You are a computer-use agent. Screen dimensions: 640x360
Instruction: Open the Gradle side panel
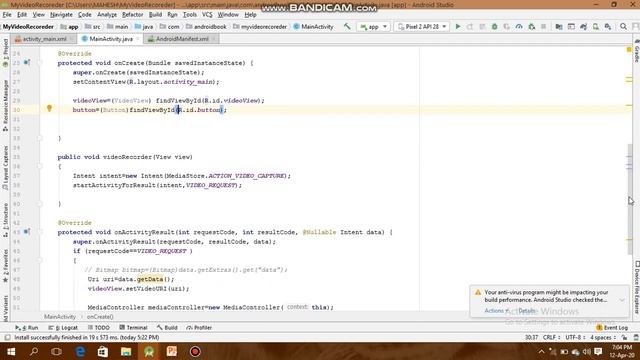click(636, 51)
